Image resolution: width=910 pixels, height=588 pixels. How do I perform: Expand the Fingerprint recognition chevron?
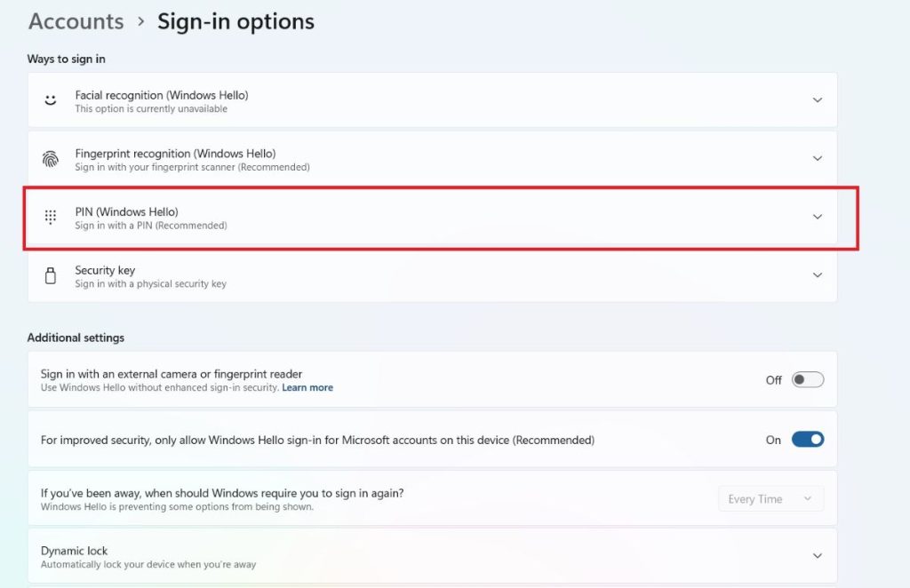(818, 158)
